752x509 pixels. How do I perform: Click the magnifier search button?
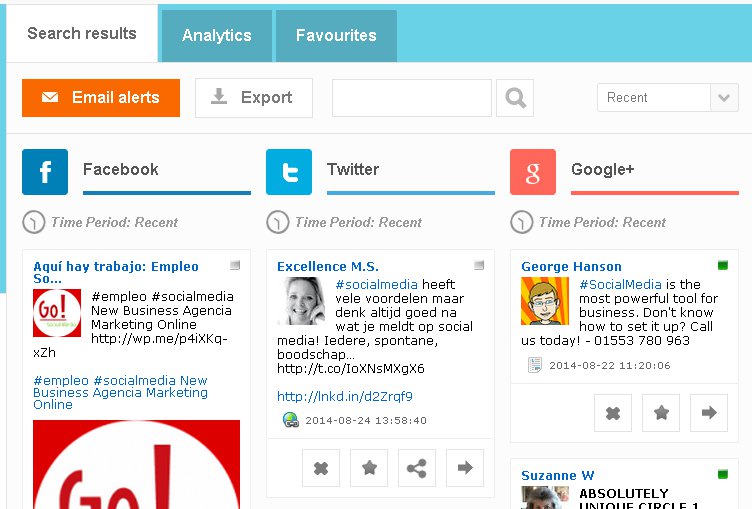515,98
